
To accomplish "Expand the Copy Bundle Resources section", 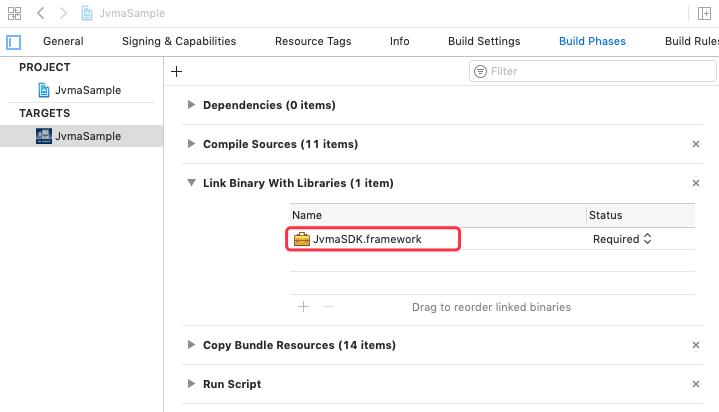I will pyautogui.click(x=192, y=345).
